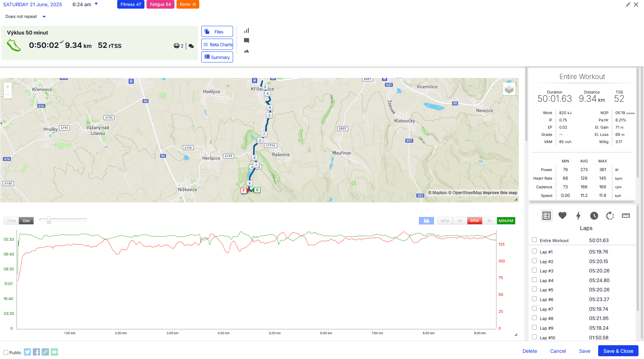This screenshot has width=644, height=359.
Task: Click the Delete link
Action: [530, 351]
